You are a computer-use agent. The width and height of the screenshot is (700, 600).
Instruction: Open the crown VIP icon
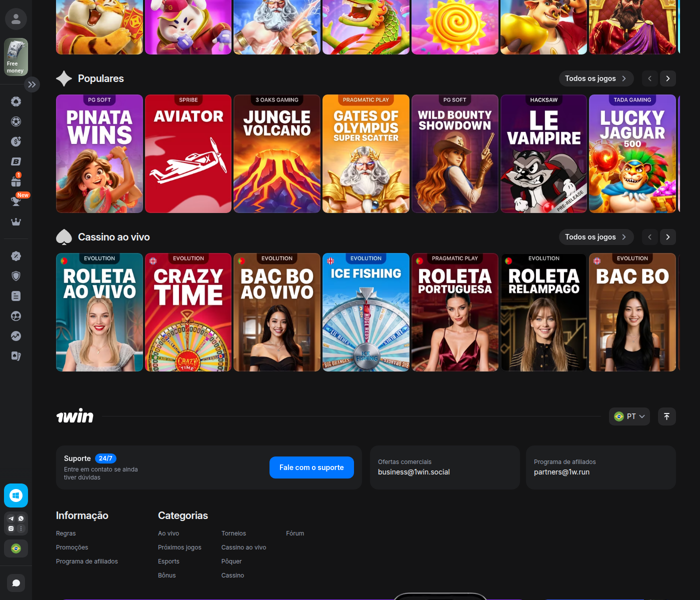(16, 221)
